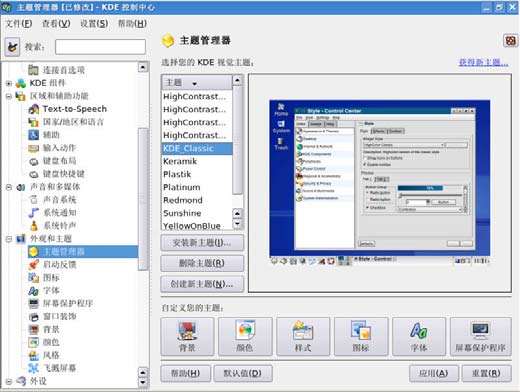Click the 默认值(D) defaults button

(x=243, y=373)
